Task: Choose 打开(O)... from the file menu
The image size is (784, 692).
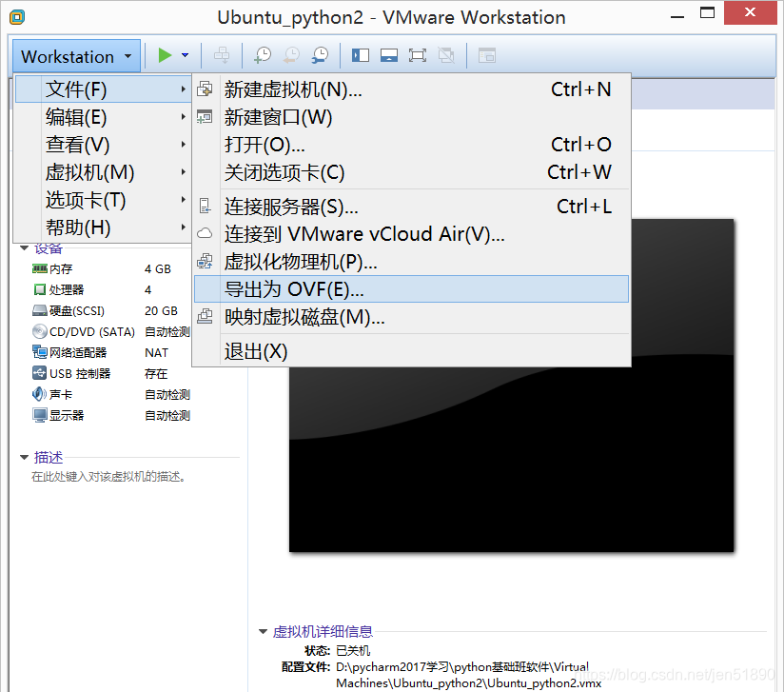Action: click(411, 145)
